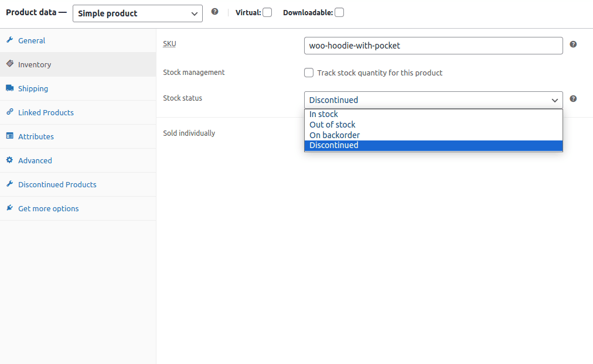The height and width of the screenshot is (364, 593).
Task: Select Out of stock option
Action: [332, 125]
